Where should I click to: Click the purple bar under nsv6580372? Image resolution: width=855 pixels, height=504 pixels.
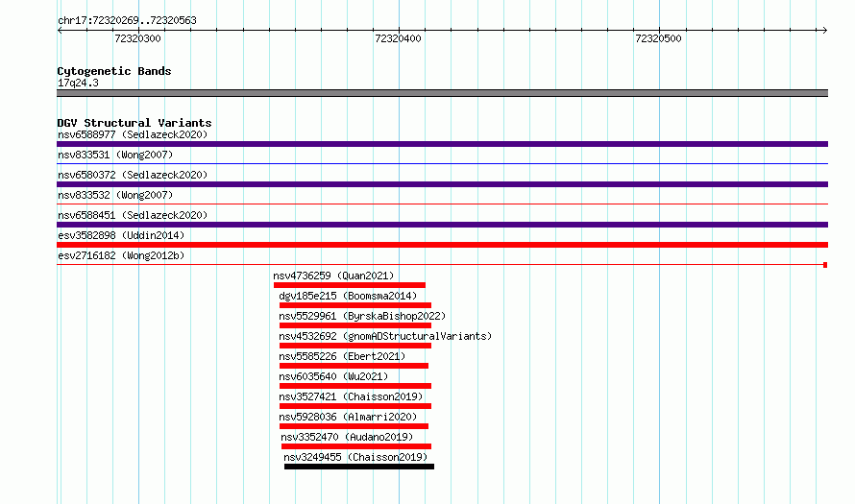point(442,184)
